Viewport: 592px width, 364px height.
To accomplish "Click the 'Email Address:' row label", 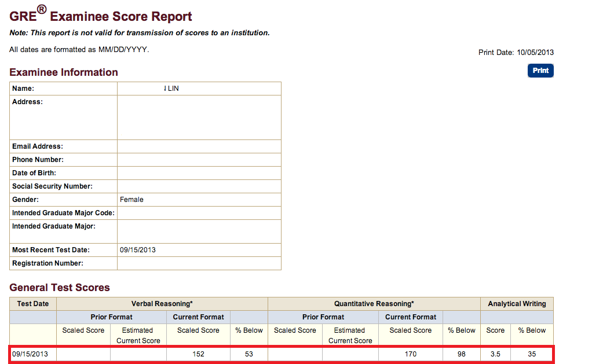I will point(38,146).
